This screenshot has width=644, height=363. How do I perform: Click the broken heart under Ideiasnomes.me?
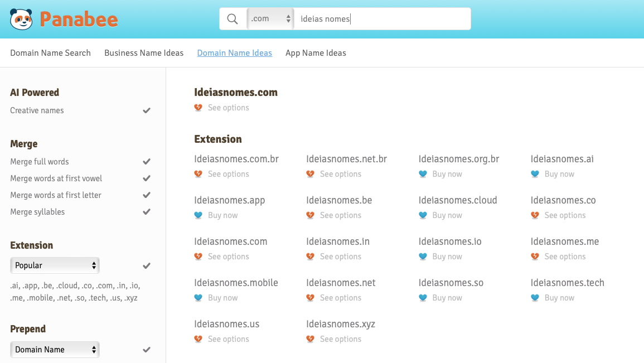535,256
